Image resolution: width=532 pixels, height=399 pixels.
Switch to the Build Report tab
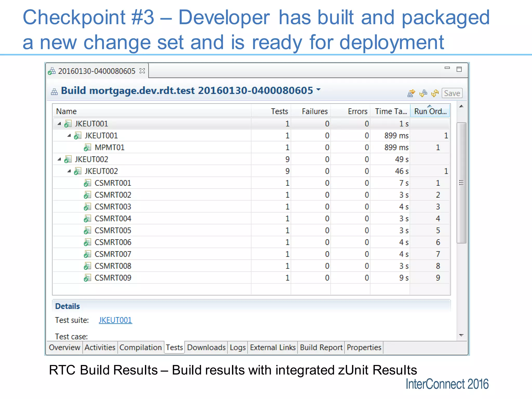tap(321, 348)
